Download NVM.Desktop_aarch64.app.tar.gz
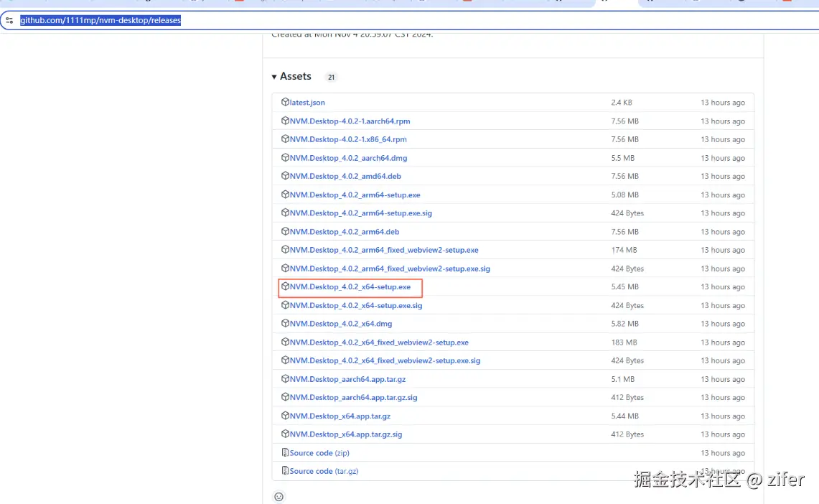Image resolution: width=819 pixels, height=504 pixels. tap(348, 379)
